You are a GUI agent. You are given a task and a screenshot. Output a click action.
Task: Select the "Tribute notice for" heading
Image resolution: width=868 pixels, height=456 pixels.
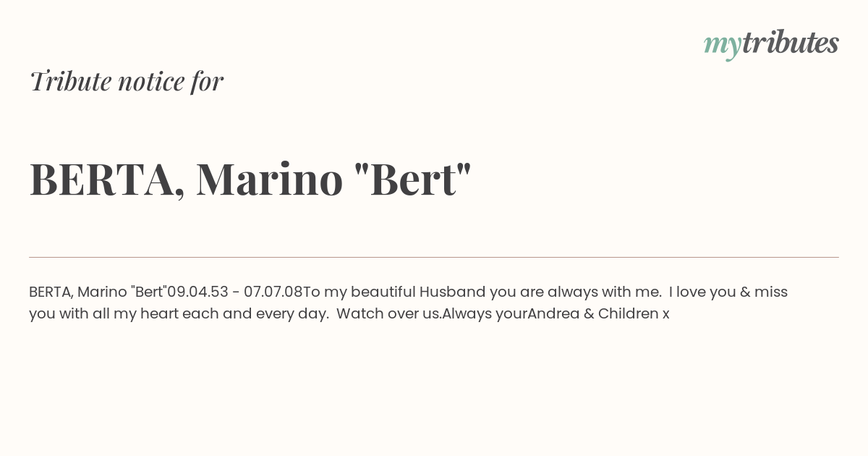[127, 81]
